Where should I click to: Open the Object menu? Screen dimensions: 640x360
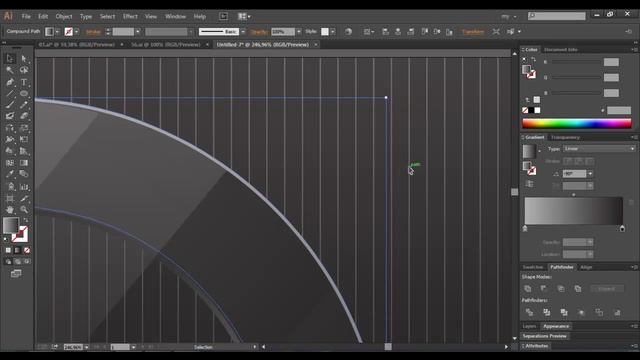click(x=64, y=16)
